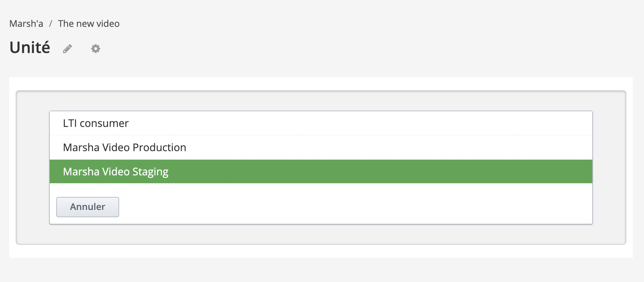Navigate back to the Marsh'a course section
This screenshot has width=644, height=282.
click(x=26, y=24)
